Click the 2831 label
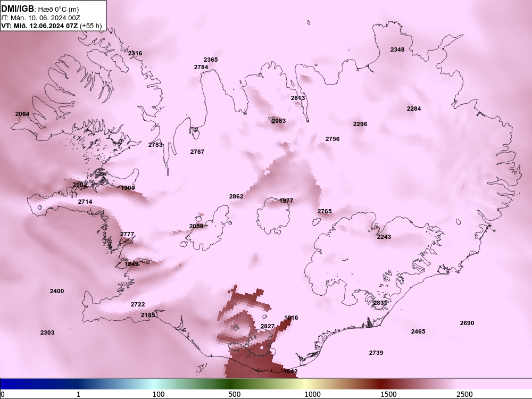The image size is (532, 399). pos(380,303)
